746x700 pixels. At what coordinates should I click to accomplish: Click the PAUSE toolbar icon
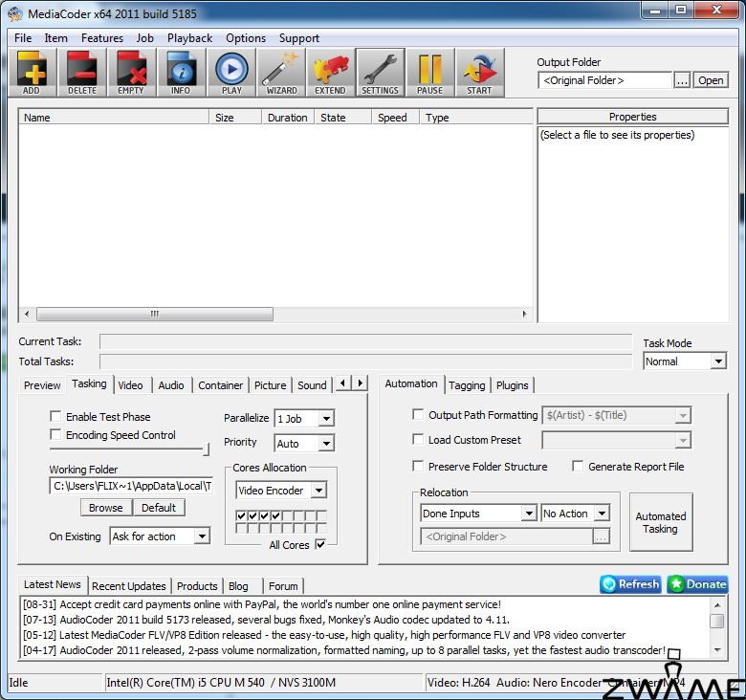coord(430,73)
